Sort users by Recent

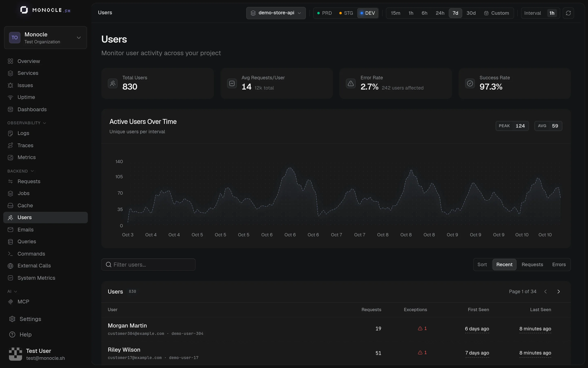(504, 265)
